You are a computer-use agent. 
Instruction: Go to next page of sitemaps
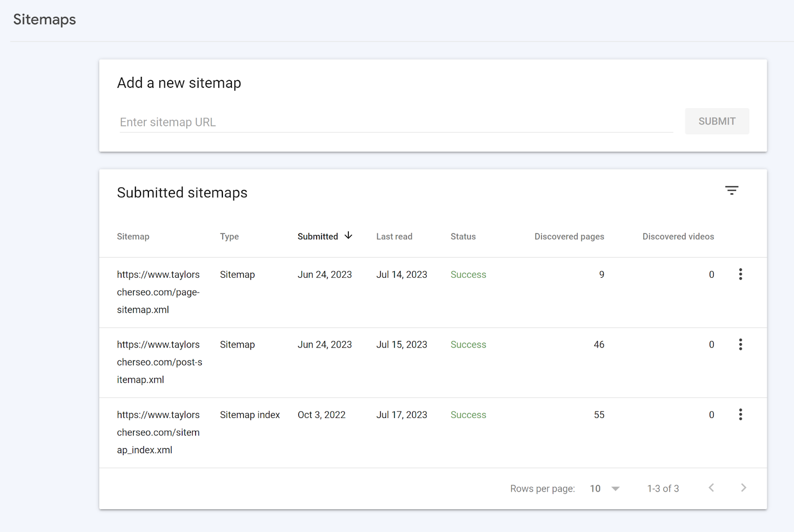point(743,488)
